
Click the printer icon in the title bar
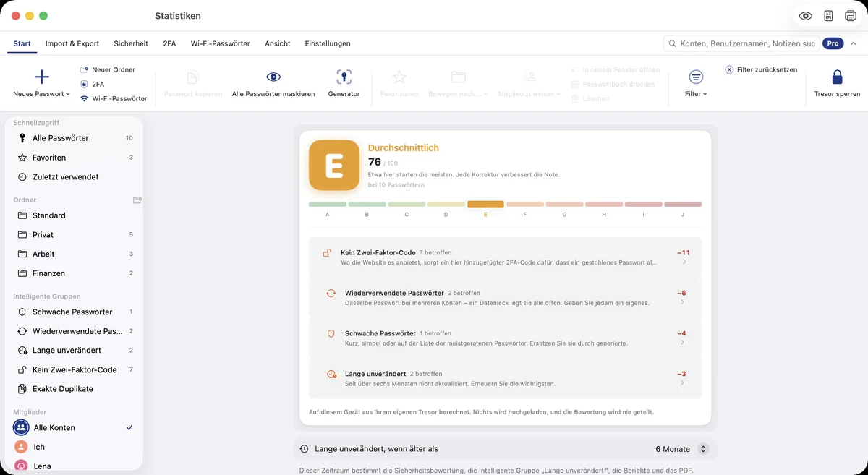tap(851, 16)
